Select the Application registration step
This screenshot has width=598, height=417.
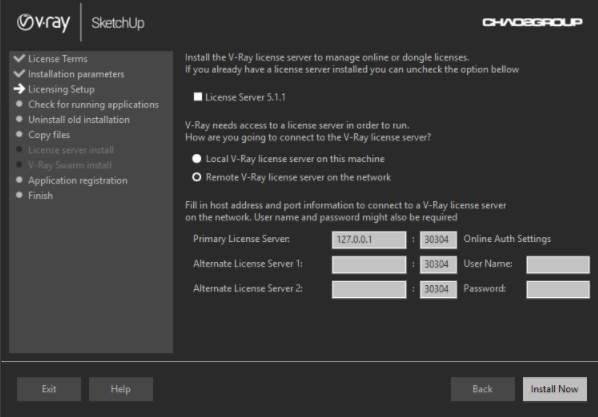(x=78, y=180)
